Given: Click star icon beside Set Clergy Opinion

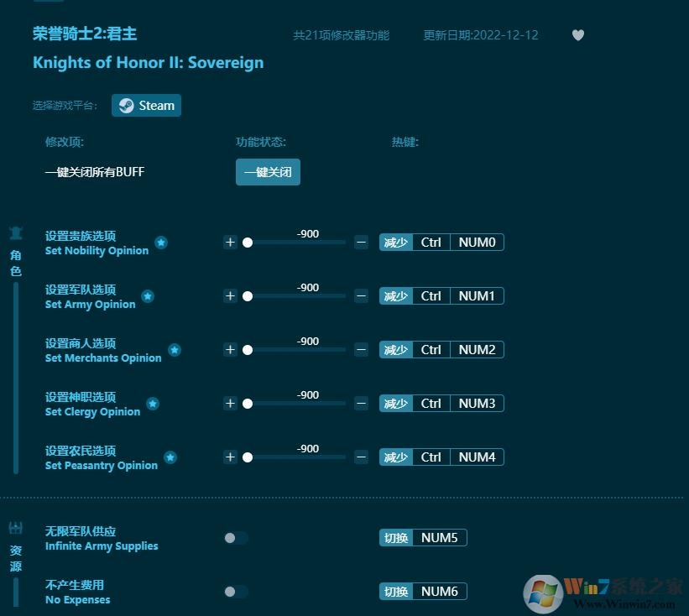Looking at the screenshot, I should [153, 404].
